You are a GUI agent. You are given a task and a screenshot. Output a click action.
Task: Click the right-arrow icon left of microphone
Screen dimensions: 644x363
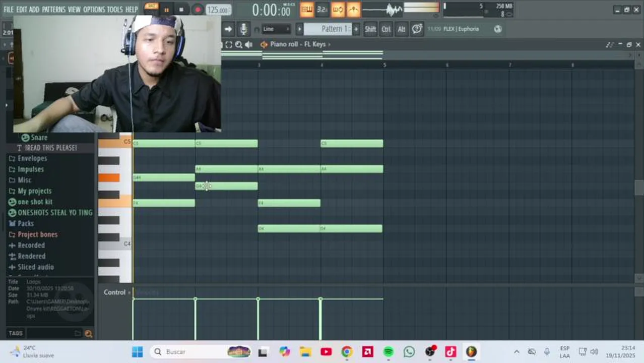pyautogui.click(x=228, y=29)
